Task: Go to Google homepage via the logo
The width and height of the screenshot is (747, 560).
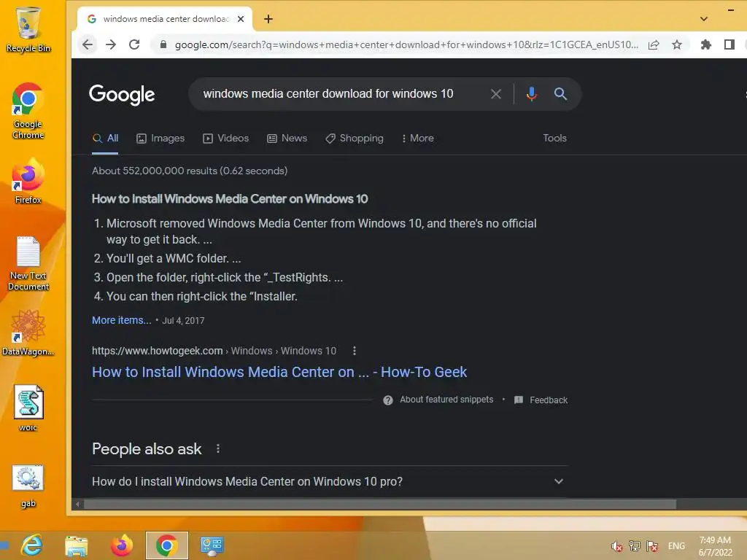Action: [x=122, y=94]
